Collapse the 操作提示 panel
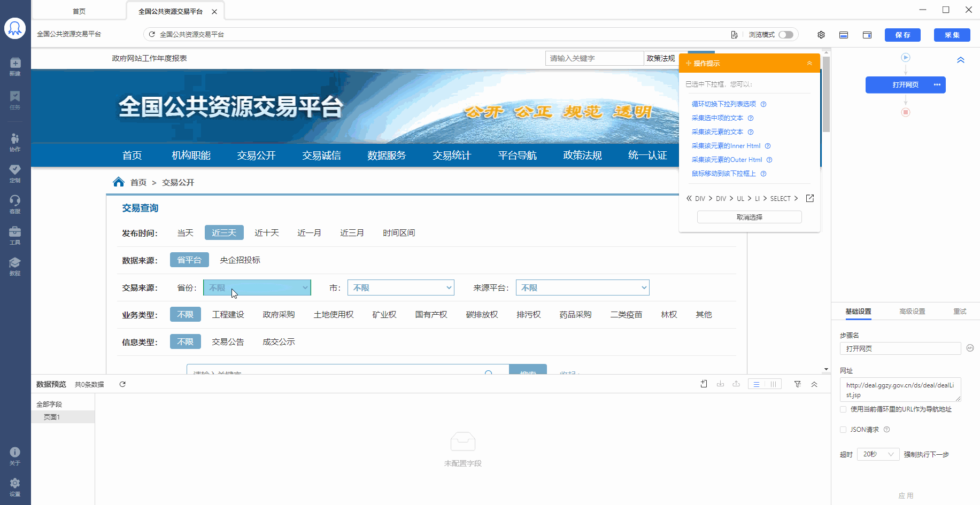The height and width of the screenshot is (505, 980). tap(809, 63)
